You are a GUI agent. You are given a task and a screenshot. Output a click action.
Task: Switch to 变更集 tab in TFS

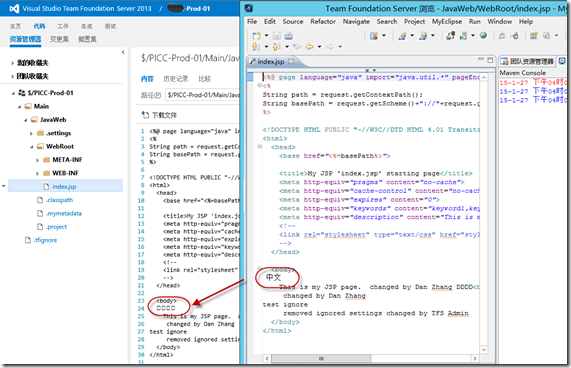coord(59,39)
